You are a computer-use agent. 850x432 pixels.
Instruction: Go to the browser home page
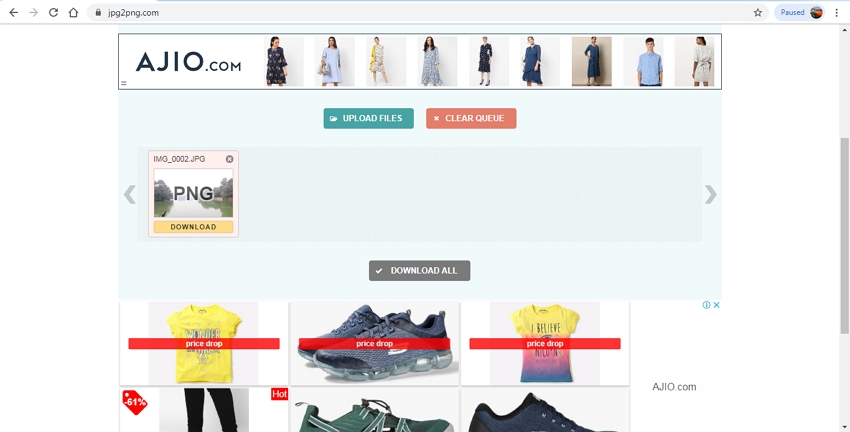pyautogui.click(x=73, y=13)
